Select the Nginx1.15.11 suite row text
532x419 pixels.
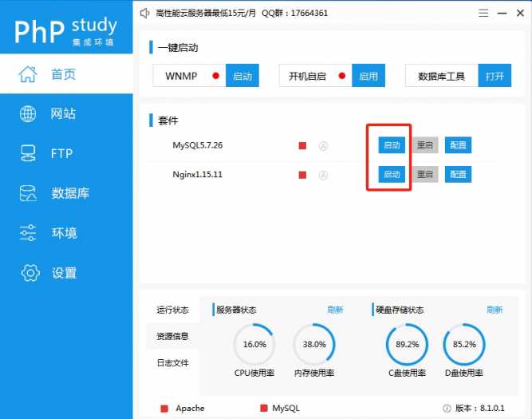[198, 175]
